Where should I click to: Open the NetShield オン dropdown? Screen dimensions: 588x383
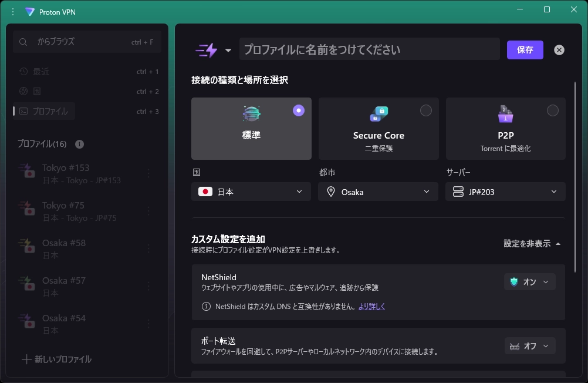(530, 282)
